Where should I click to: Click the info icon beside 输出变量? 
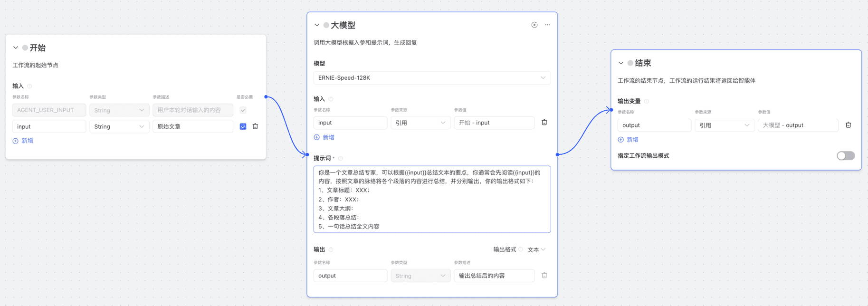(646, 101)
